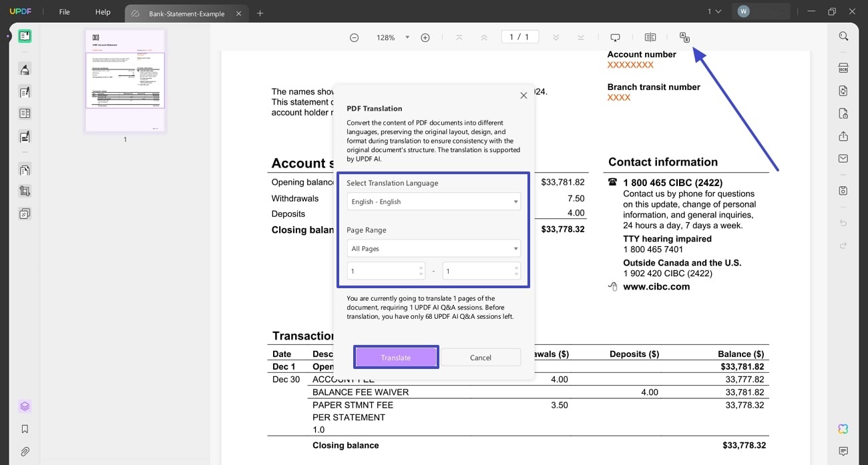Open the page tools copy icon
The image size is (868, 465).
[25, 169]
